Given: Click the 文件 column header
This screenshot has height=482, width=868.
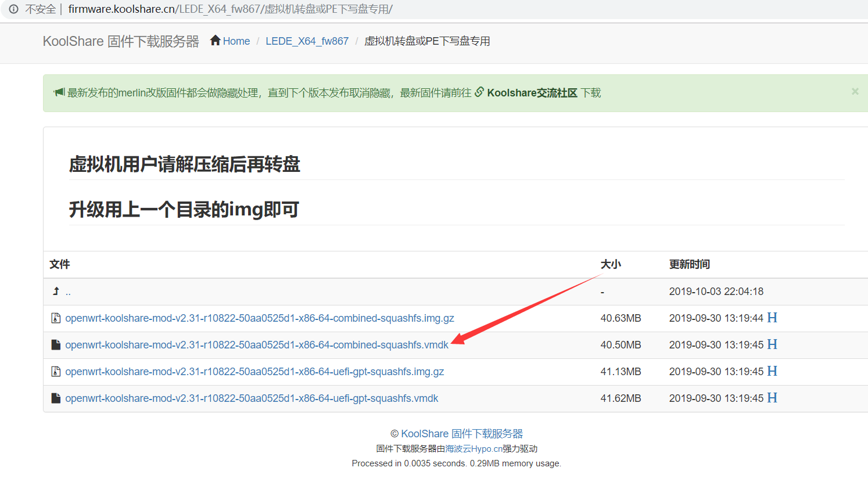Looking at the screenshot, I should coord(60,264).
